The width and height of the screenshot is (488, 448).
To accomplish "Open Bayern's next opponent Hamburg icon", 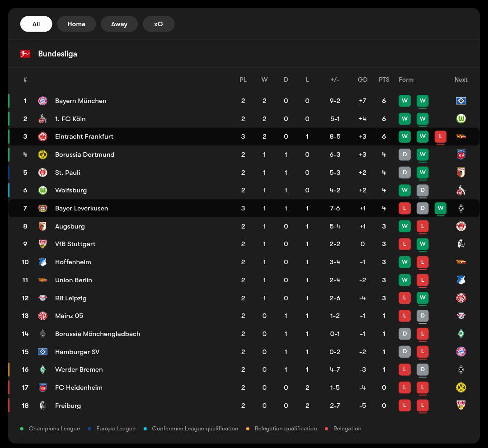I will (x=461, y=101).
